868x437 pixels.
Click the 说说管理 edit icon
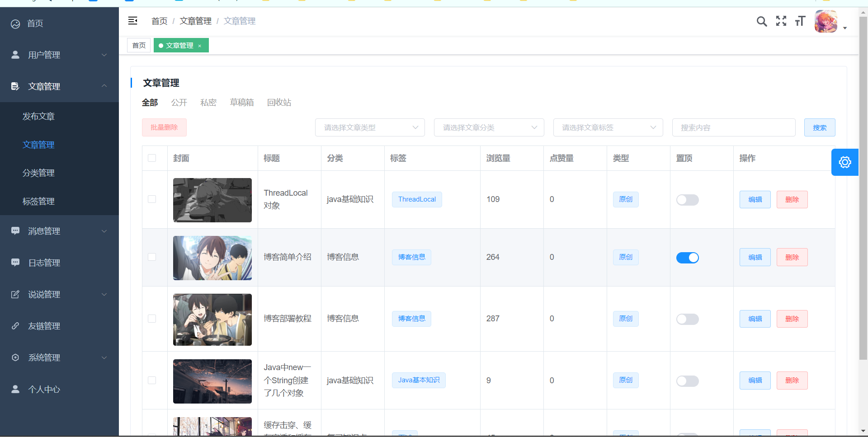pos(15,294)
